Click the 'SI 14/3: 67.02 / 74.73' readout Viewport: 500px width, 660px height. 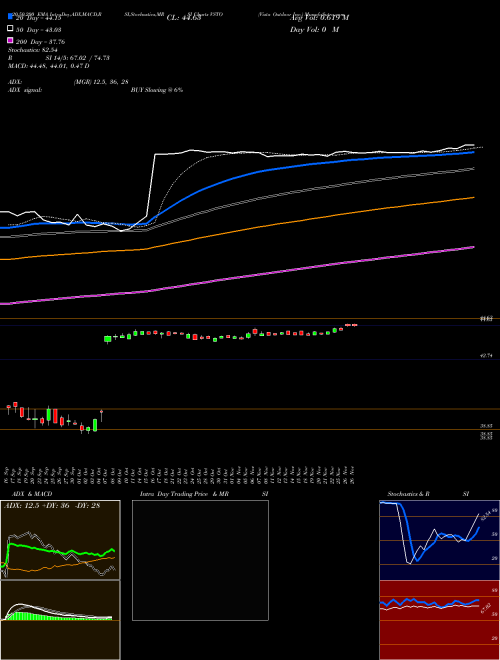pyautogui.click(x=77, y=58)
